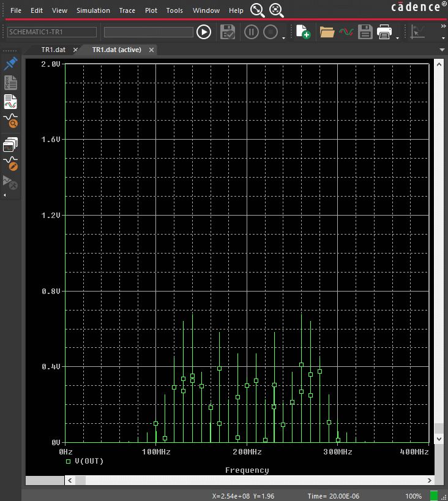Viewport: 448px width, 501px height.
Task: Click the waveform search icon in sidebar
Action: tap(10, 121)
